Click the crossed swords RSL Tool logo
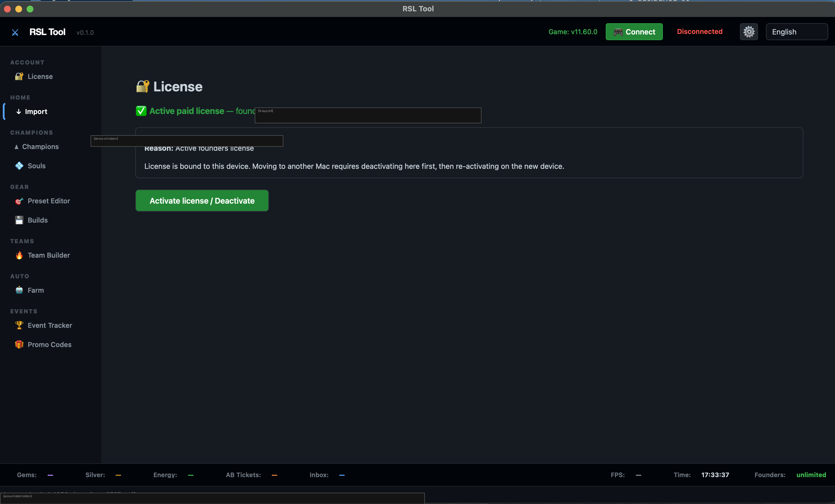 click(x=15, y=33)
